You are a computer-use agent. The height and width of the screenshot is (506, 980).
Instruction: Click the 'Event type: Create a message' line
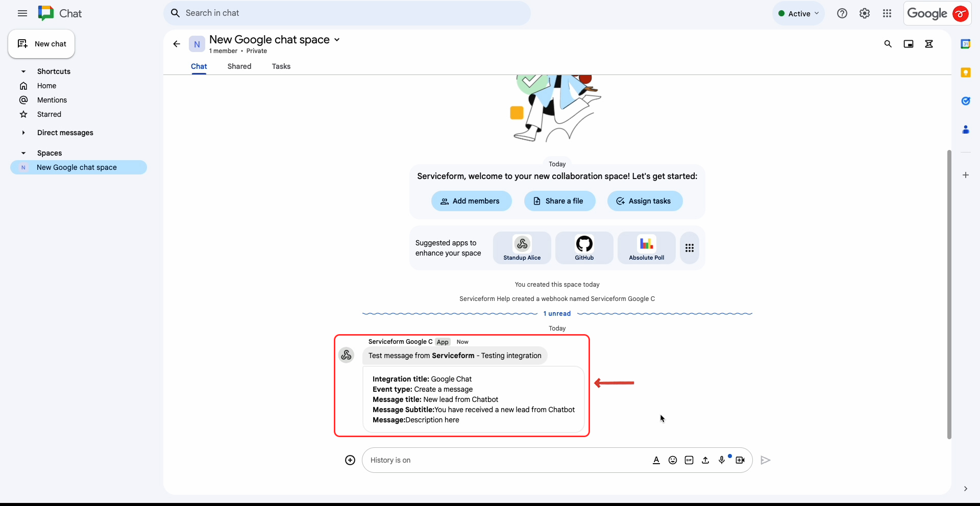click(423, 389)
